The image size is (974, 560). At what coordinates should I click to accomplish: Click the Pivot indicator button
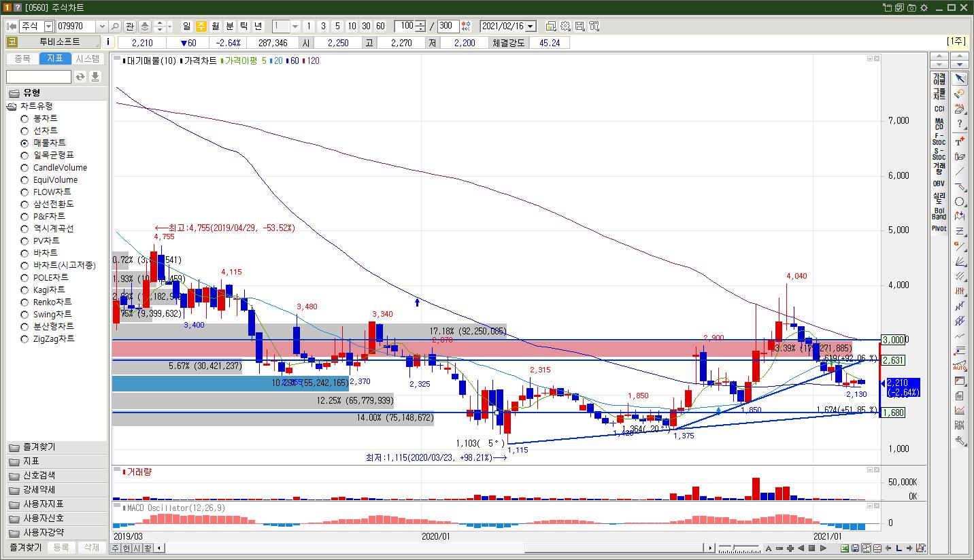click(x=939, y=228)
